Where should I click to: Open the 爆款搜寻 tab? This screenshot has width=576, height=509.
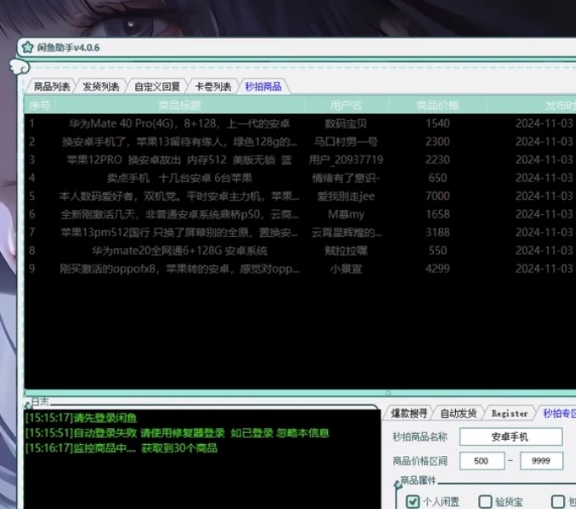[x=408, y=414]
